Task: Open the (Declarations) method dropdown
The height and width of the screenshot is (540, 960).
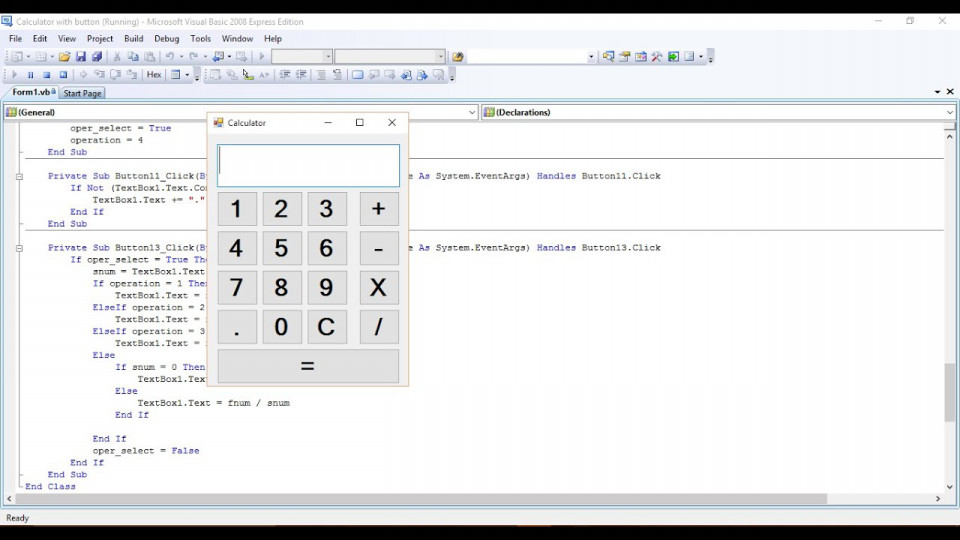Action: point(718,113)
